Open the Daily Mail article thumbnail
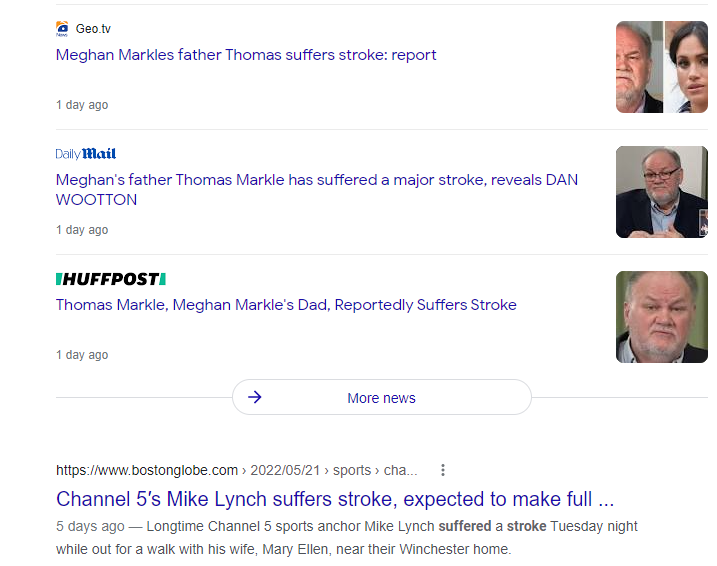717x566 pixels. tap(662, 192)
